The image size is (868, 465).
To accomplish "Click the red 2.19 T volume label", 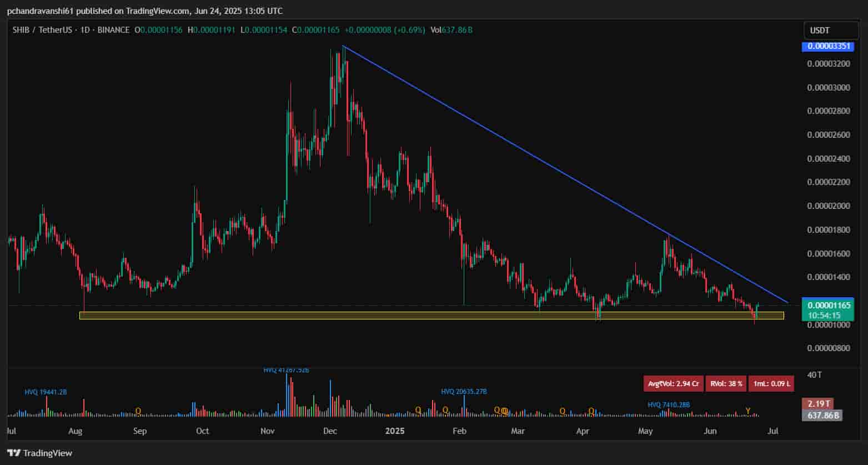I will [822, 404].
